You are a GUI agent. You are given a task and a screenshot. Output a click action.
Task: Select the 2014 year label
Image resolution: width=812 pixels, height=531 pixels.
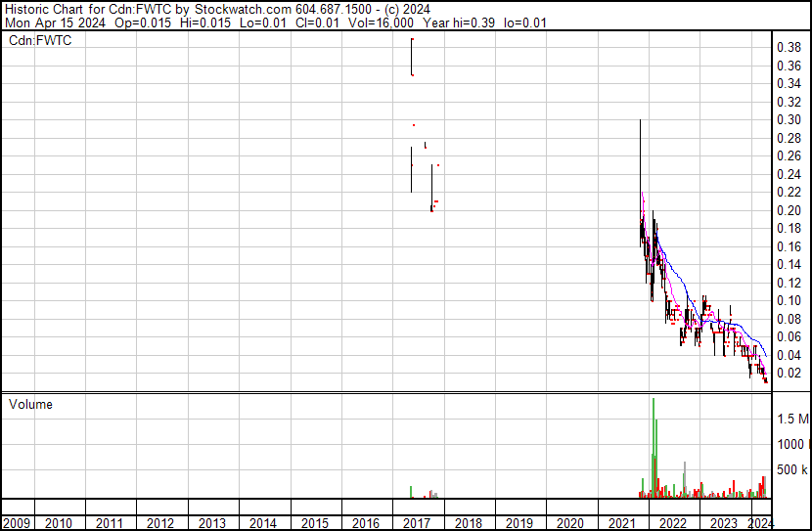click(x=263, y=523)
